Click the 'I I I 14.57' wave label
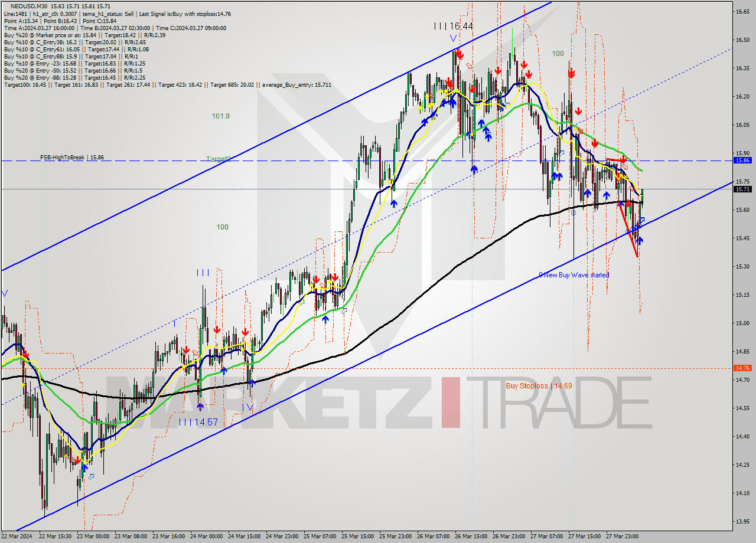Viewport: 756px width, 543px height. [198, 422]
